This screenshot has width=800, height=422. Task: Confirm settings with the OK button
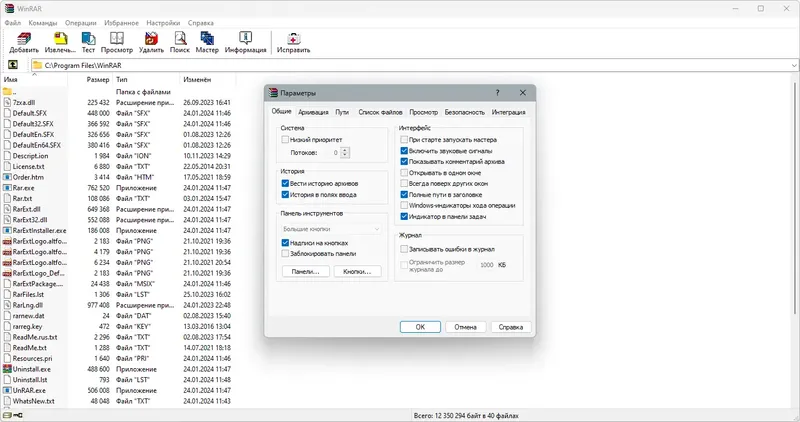tap(420, 327)
